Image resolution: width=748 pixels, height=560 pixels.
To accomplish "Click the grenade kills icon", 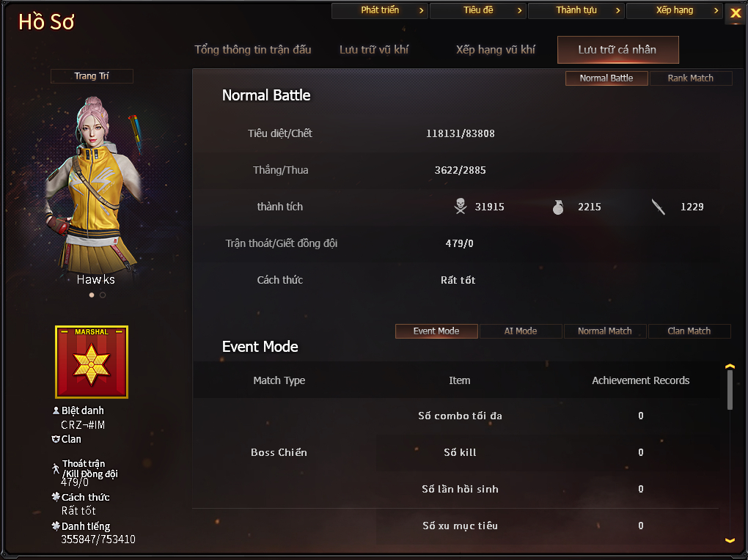I will click(x=557, y=207).
